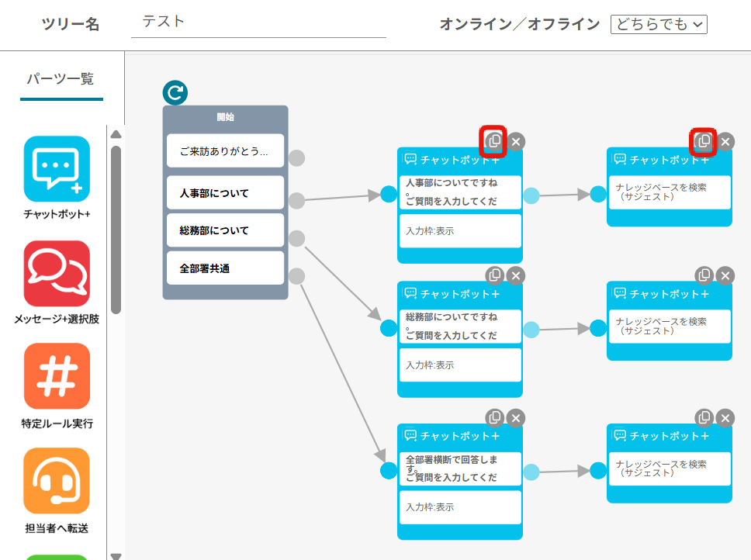
Task: Click the top-right knowledge base node input port
Action: click(x=598, y=195)
